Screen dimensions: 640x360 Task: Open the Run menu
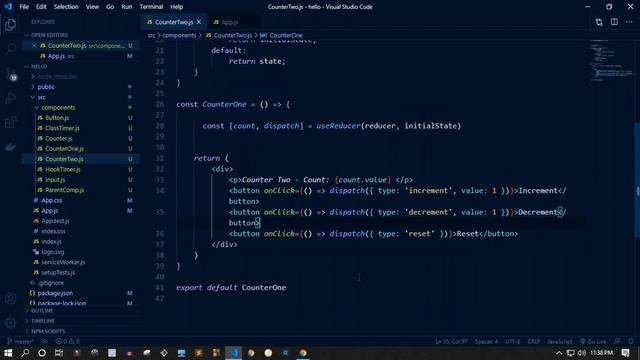[127, 7]
